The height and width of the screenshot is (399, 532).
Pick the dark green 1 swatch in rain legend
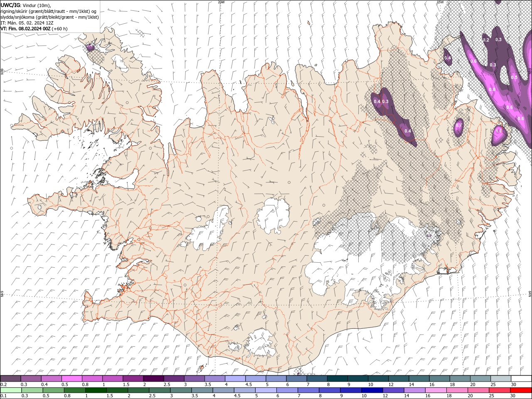(96, 390)
